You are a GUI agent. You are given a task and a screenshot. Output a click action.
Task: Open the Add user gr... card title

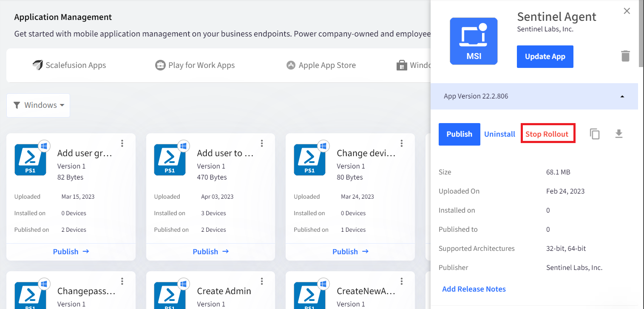(x=85, y=153)
